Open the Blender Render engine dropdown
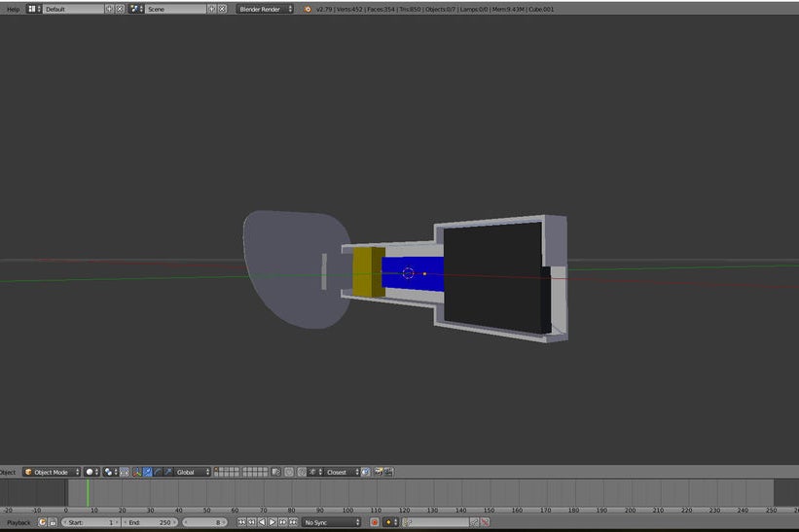 [x=265, y=9]
